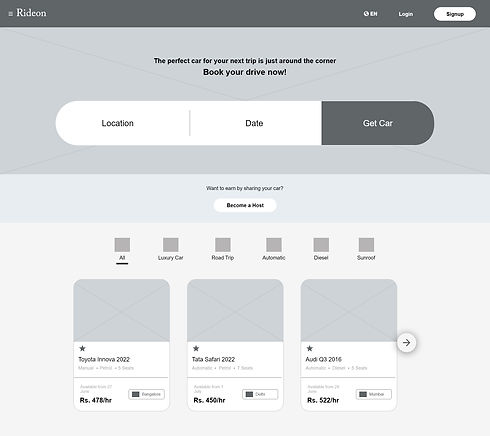The height and width of the screenshot is (436, 490).
Task: Click the Rideon logo
Action: coord(31,13)
